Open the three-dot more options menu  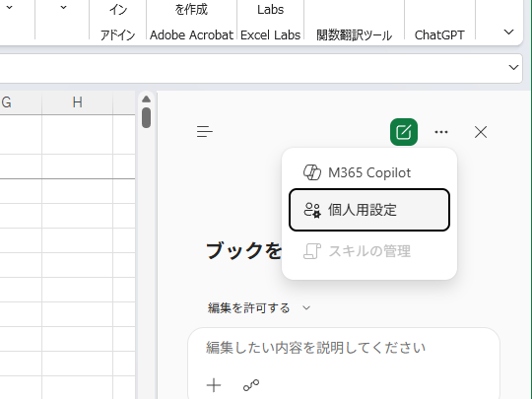441,132
